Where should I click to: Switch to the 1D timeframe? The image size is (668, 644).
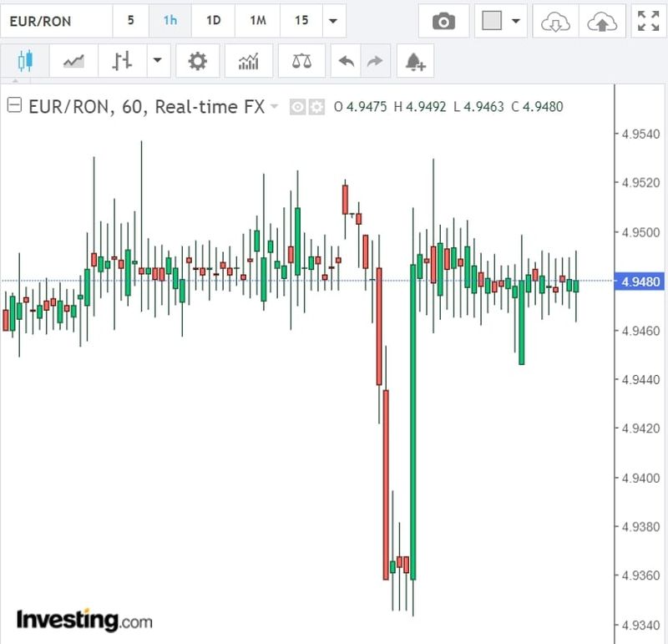click(213, 21)
